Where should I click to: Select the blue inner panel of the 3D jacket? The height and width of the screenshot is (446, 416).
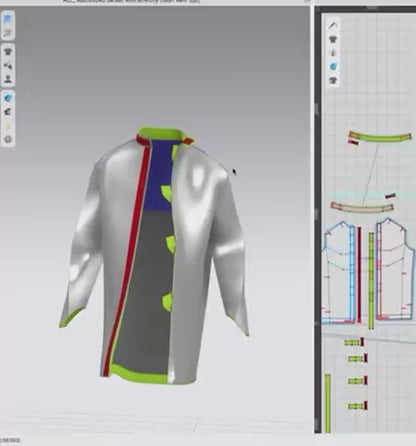point(161,177)
